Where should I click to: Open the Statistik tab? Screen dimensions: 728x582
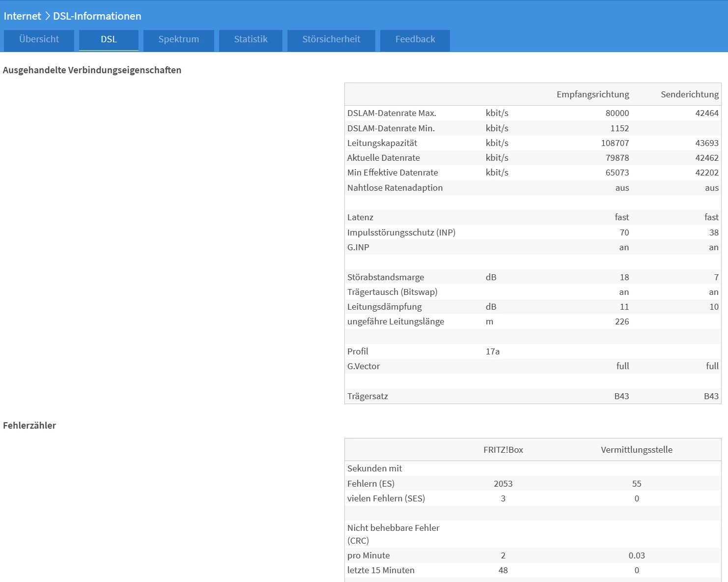(251, 39)
